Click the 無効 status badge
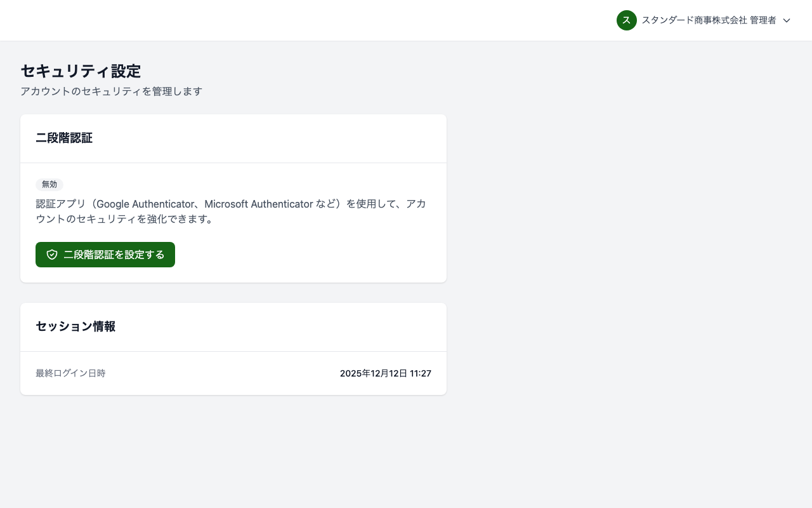This screenshot has height=508, width=812. click(49, 184)
